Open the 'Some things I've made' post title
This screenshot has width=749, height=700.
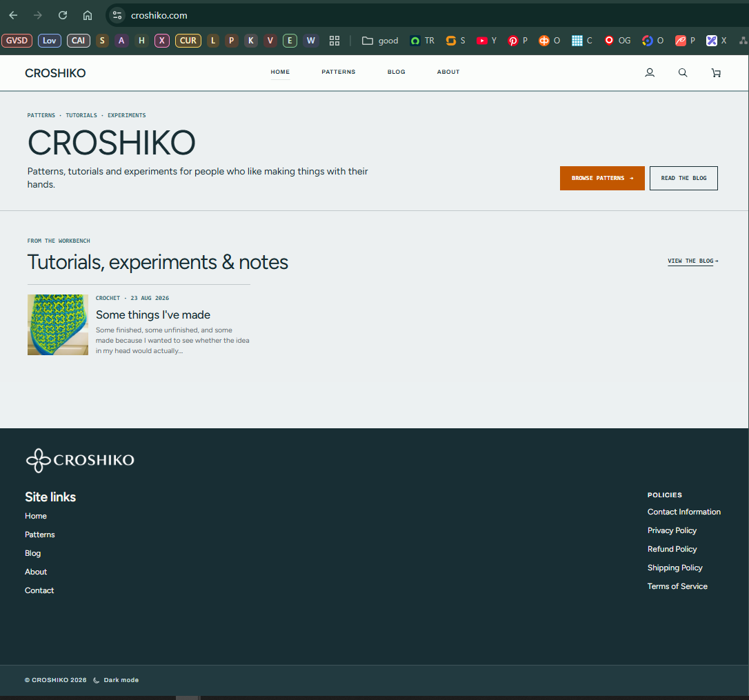click(153, 315)
